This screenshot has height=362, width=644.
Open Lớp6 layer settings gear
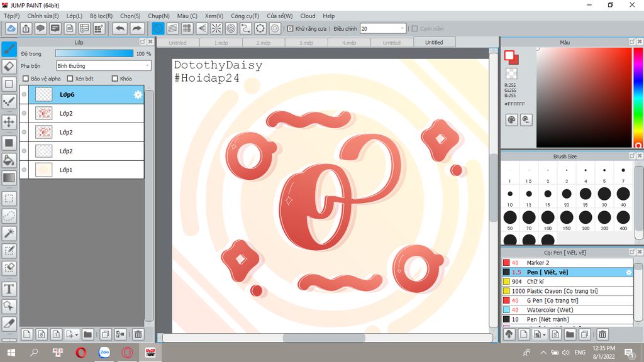(x=138, y=95)
